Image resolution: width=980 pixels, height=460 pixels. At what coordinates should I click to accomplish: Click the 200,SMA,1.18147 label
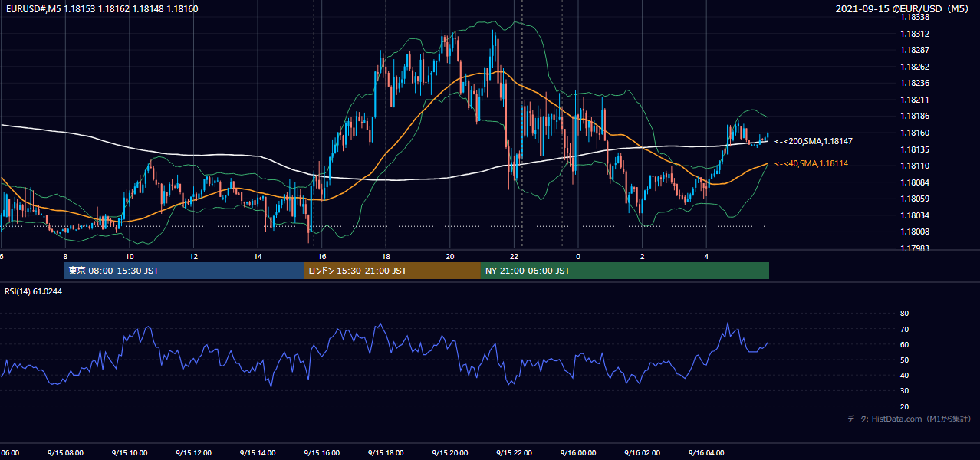814,142
